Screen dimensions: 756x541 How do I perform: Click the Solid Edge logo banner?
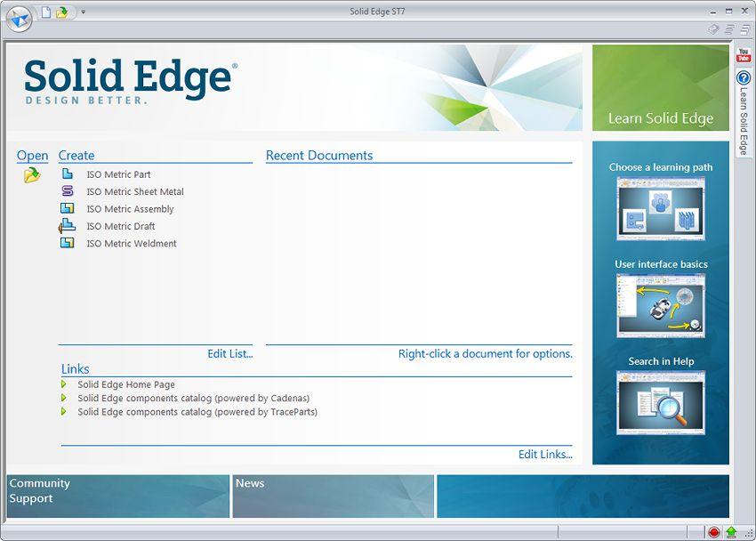(x=294, y=88)
